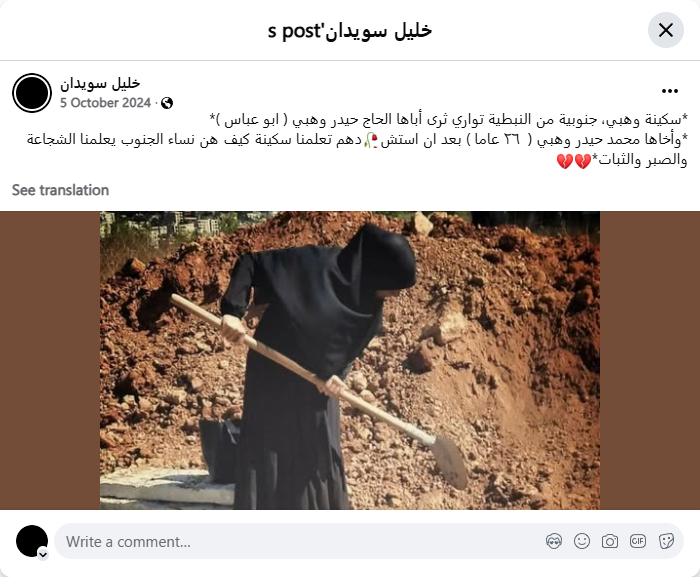Open the GIF picker
Viewport: 700px width, 577px height.
(638, 541)
